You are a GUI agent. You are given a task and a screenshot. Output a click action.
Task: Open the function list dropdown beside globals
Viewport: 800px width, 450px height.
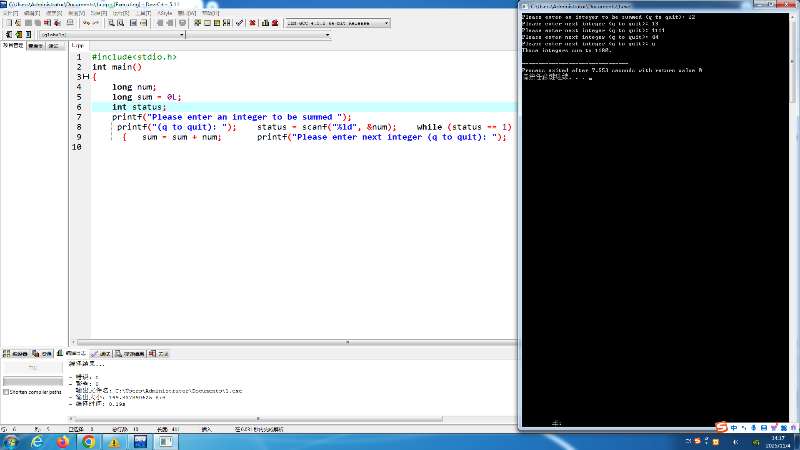click(x=258, y=35)
